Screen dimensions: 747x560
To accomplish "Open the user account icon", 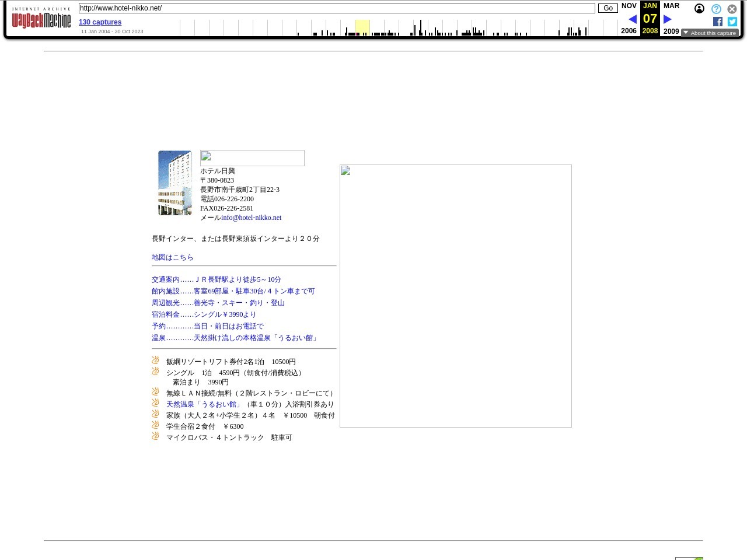I will click(x=699, y=9).
